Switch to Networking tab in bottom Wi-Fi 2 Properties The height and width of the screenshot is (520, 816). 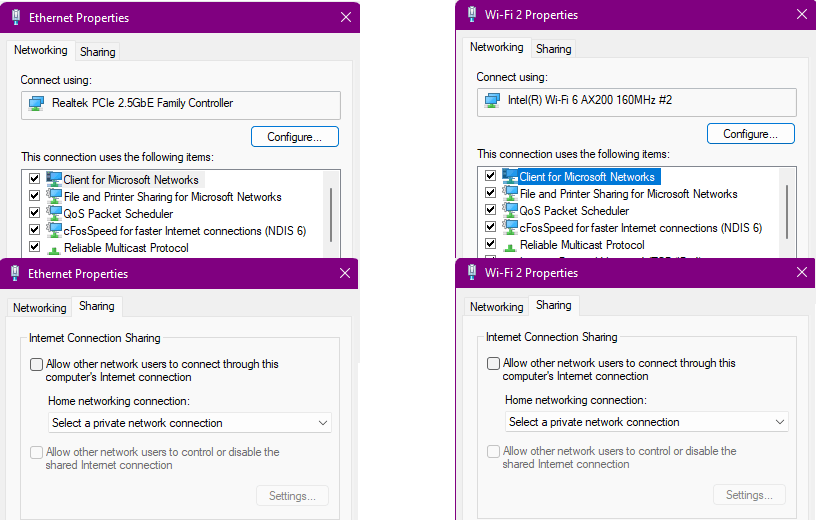tap(496, 307)
